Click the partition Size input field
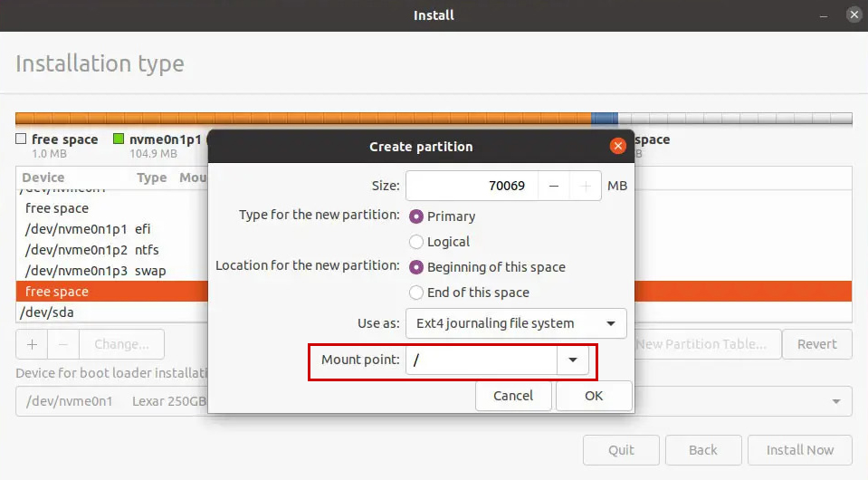 coord(472,186)
